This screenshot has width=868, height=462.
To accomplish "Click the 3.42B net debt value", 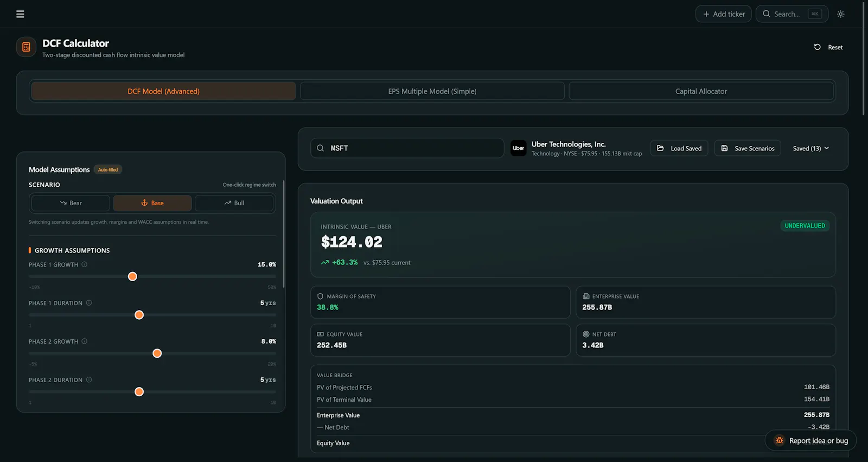I will pyautogui.click(x=593, y=345).
